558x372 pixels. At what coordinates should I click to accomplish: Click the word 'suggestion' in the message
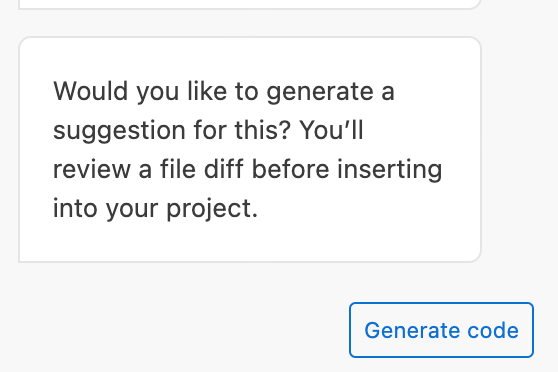click(119, 131)
